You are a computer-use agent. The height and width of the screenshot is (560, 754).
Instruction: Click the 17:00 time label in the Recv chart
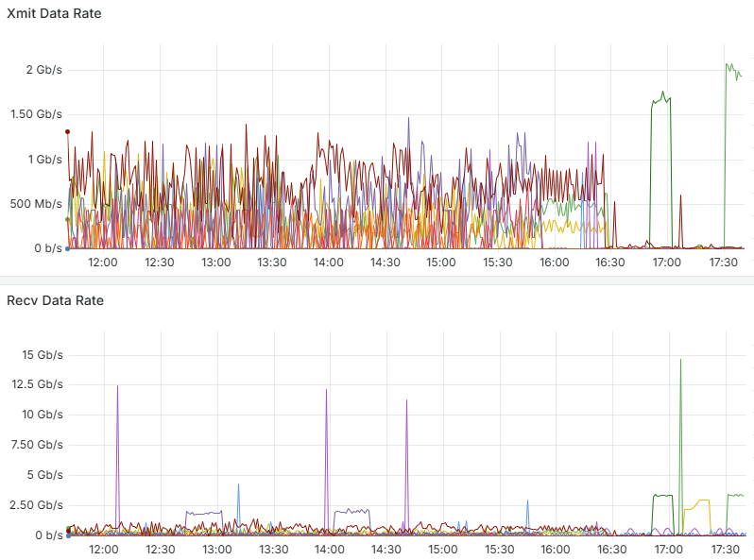pos(668,550)
